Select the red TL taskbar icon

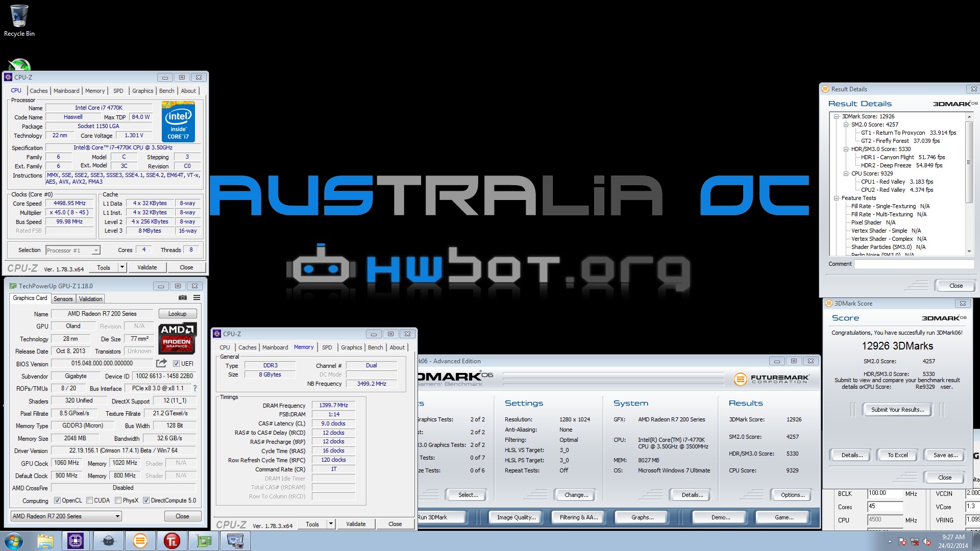coord(171,541)
